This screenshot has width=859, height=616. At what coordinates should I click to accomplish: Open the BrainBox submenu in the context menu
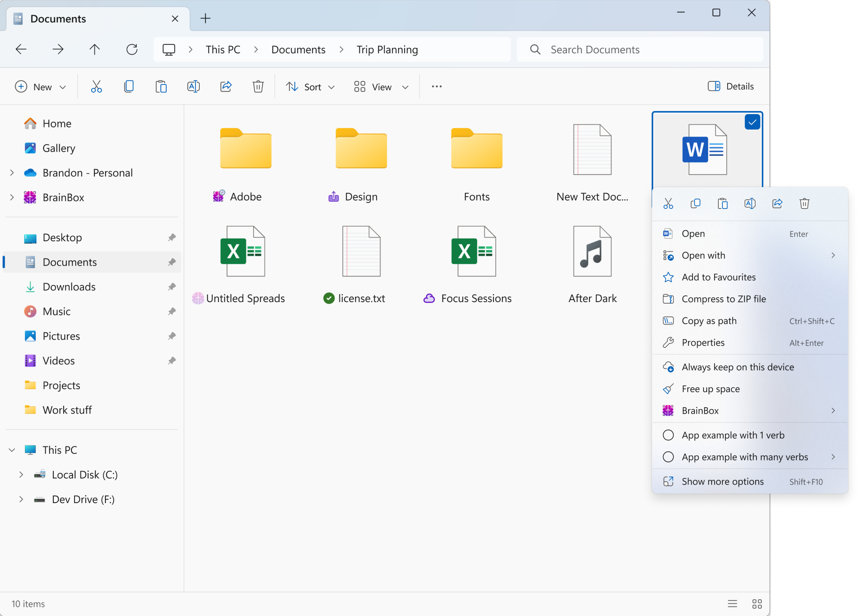coord(750,411)
